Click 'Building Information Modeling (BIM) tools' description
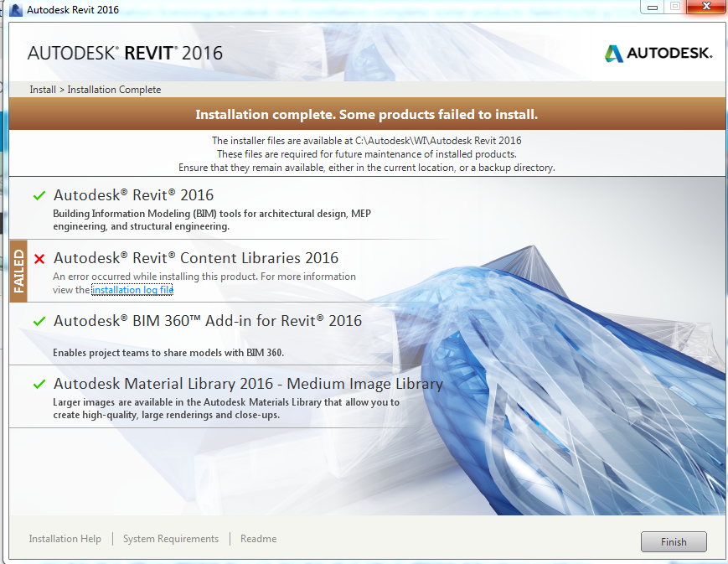The width and height of the screenshot is (728, 564). tap(212, 220)
